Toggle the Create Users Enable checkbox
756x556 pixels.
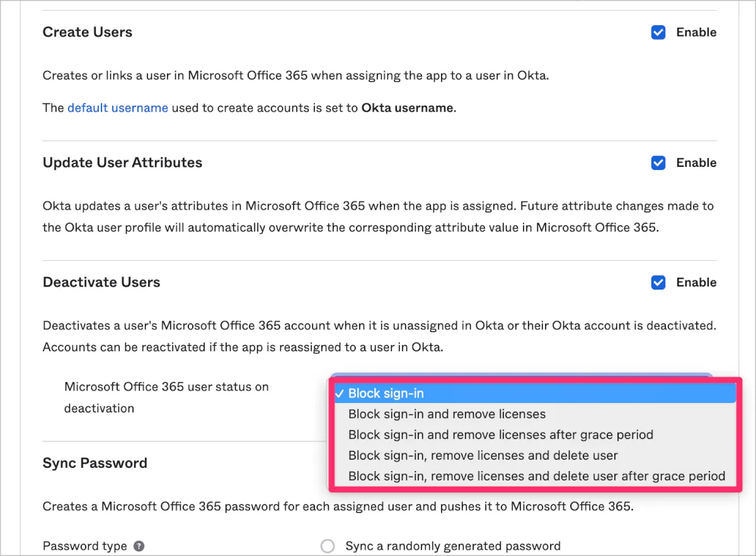tap(658, 32)
